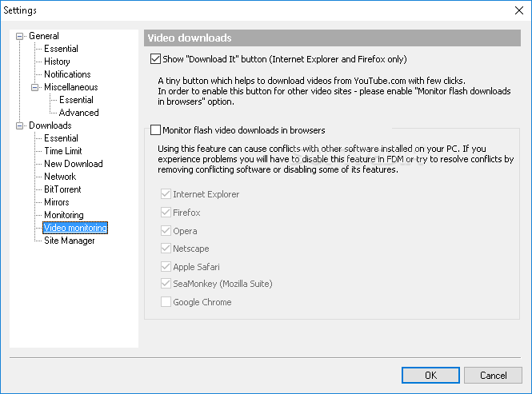532x394 pixels.
Task: Click the Video downloads section header
Action: tap(332, 38)
